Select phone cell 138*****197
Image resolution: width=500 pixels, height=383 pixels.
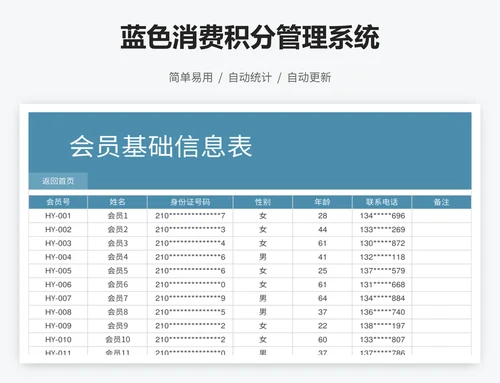382,326
